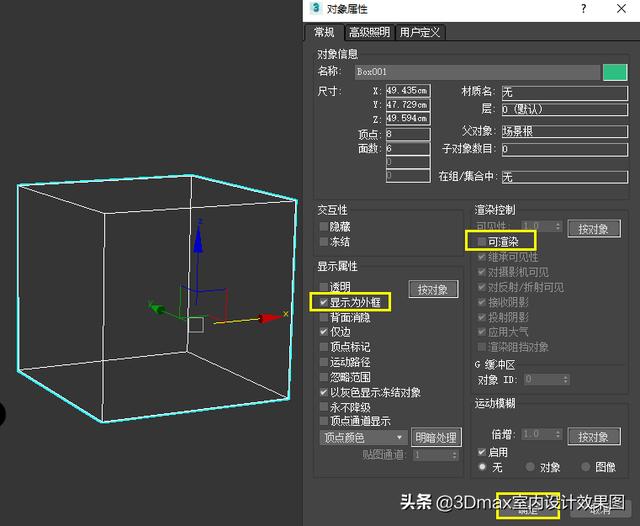Enable 运动路径 checkbox
640x526 pixels.
[324, 362]
